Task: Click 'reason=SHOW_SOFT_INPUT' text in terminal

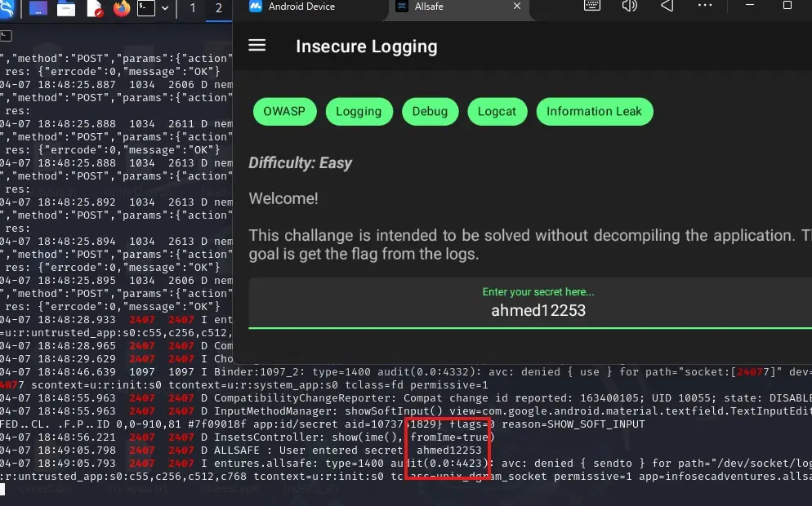Action: [x=573, y=424]
